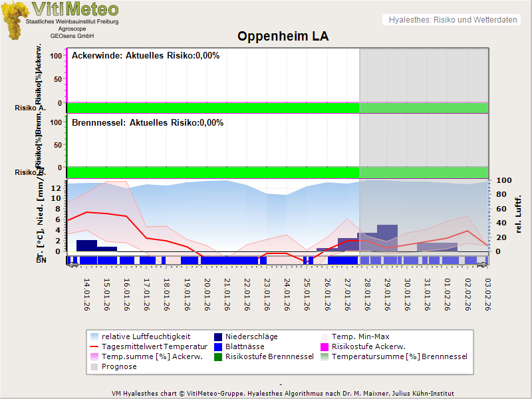Image resolution: width=532 pixels, height=399 pixels.
Task: Click the 14.01.26 date label
Action: click(x=86, y=294)
